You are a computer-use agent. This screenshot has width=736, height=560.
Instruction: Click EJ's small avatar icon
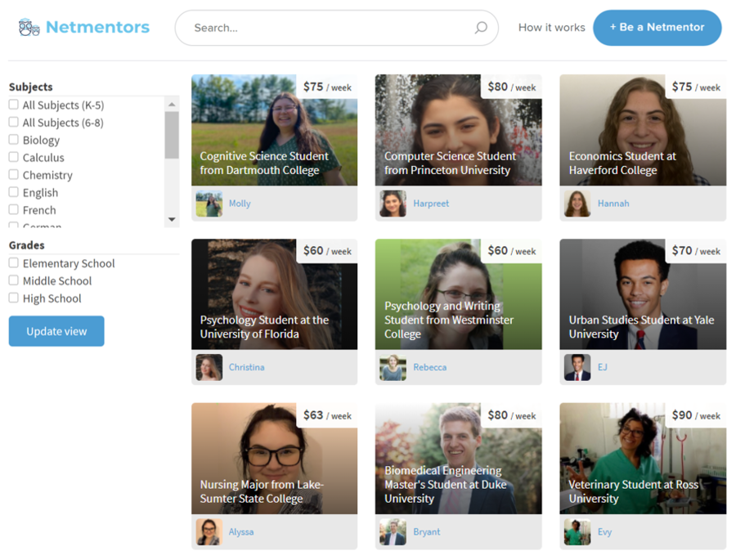[x=577, y=368]
